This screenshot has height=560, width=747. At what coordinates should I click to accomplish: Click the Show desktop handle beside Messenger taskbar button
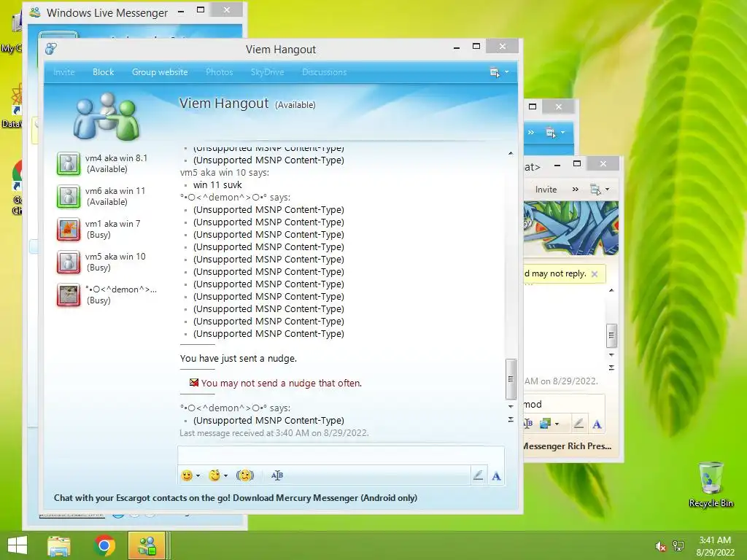[169, 545]
